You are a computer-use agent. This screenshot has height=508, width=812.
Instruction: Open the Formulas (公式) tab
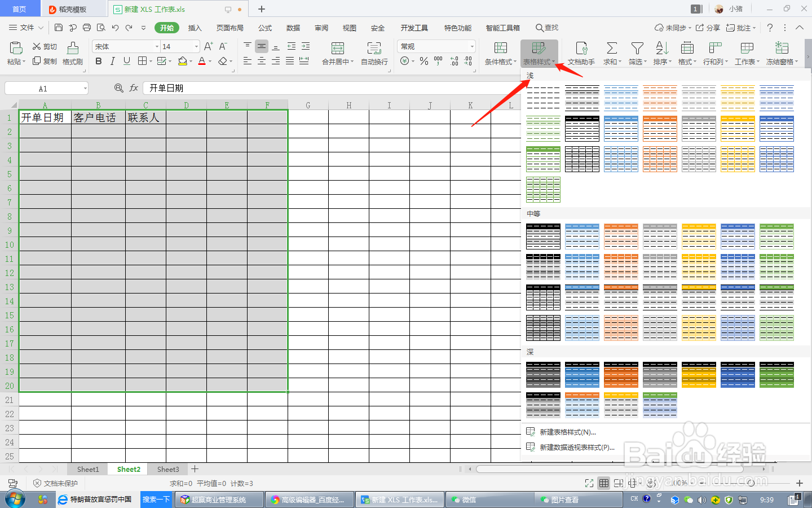(265, 28)
